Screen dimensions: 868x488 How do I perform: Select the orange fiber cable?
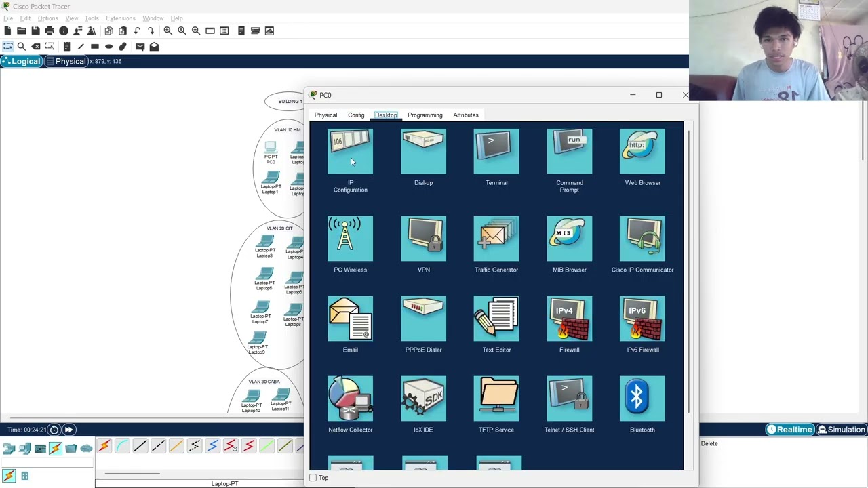(176, 446)
